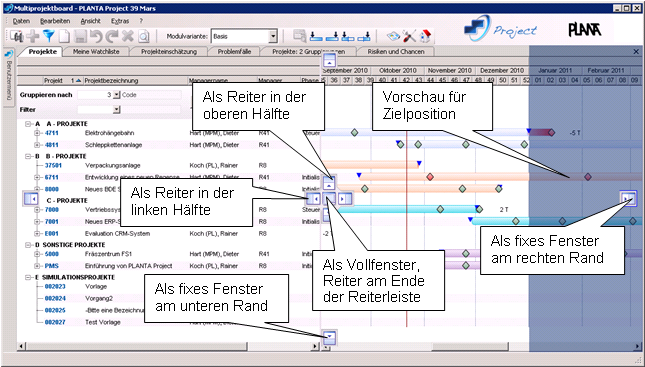
Task: Click the dock-at-left-edge indicator icon
Action: point(31,199)
